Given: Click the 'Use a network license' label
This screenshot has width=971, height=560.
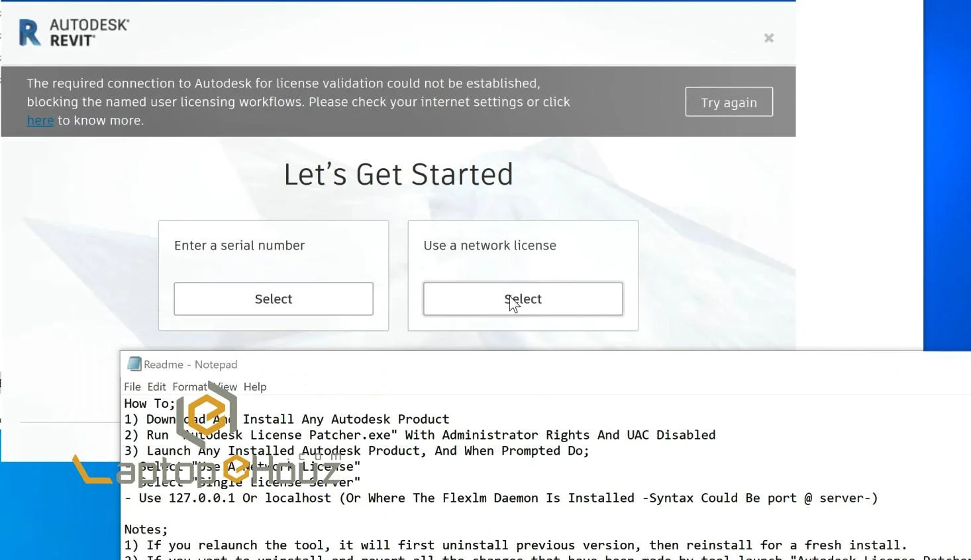Looking at the screenshot, I should tap(489, 246).
